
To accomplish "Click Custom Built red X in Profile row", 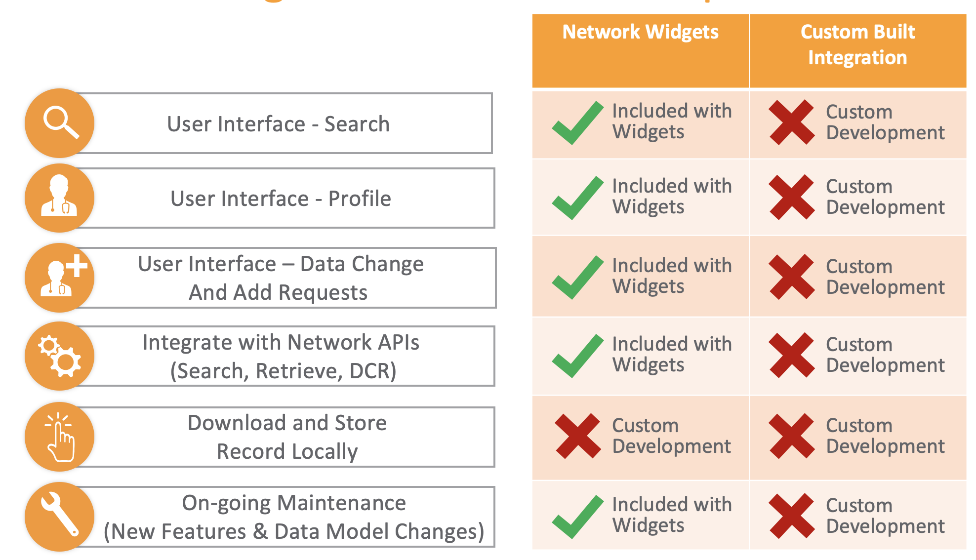I will pos(791,197).
